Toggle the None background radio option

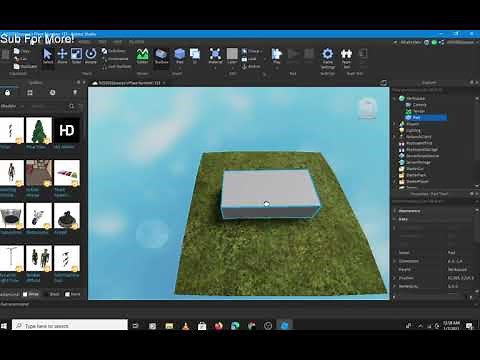click(67, 294)
